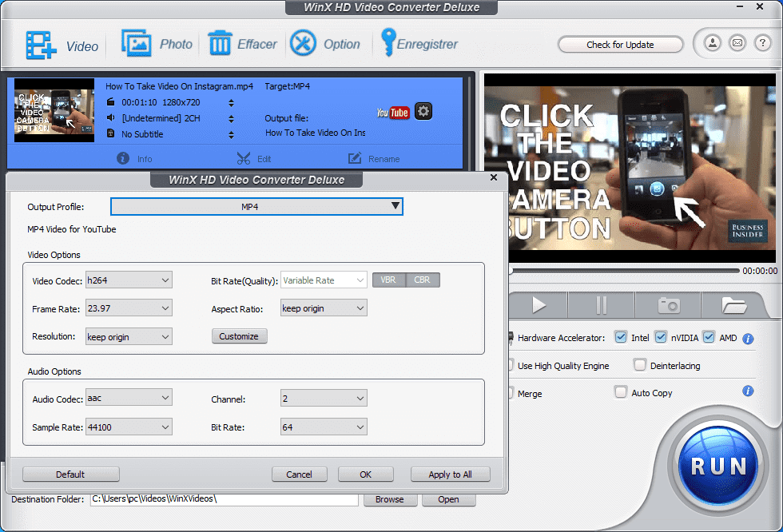Open the Frame Rate 23.97 dropdown
The image size is (783, 532).
coord(129,308)
